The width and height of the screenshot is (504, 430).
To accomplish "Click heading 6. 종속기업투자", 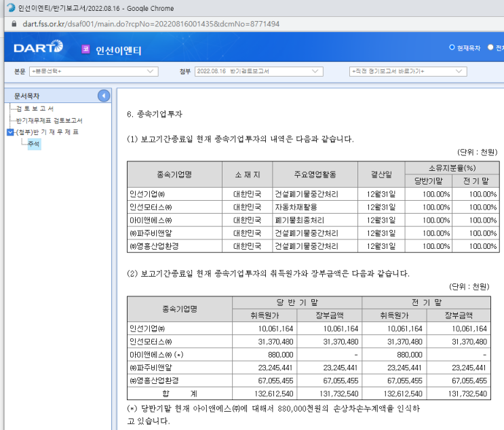I will 155,114.
